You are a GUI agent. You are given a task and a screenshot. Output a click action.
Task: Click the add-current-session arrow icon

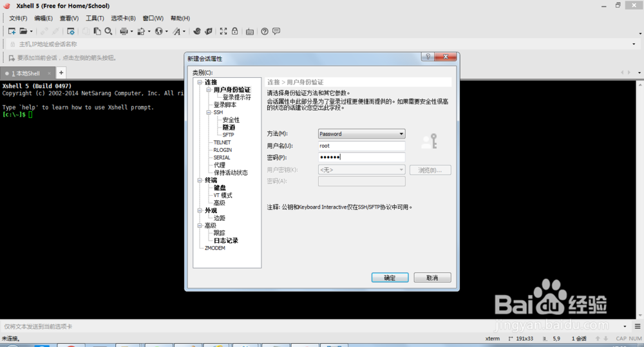click(12, 58)
